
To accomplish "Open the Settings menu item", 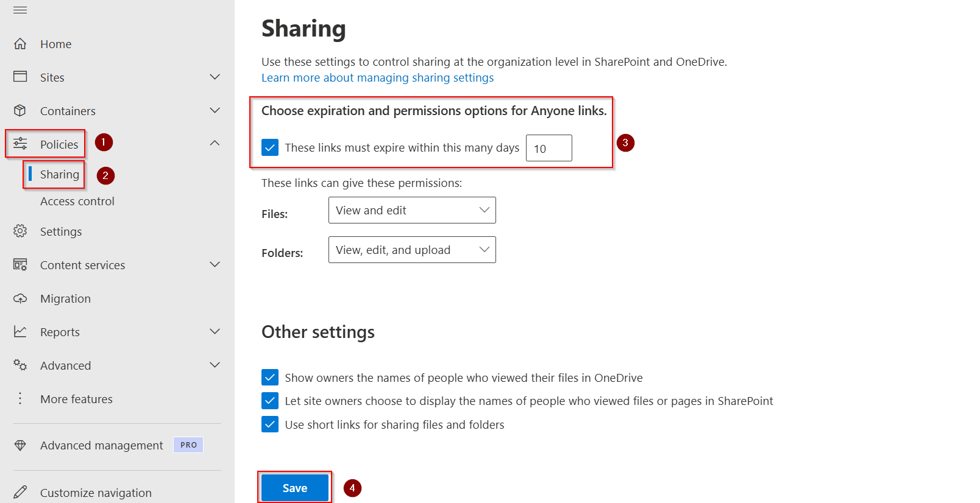I will (61, 231).
